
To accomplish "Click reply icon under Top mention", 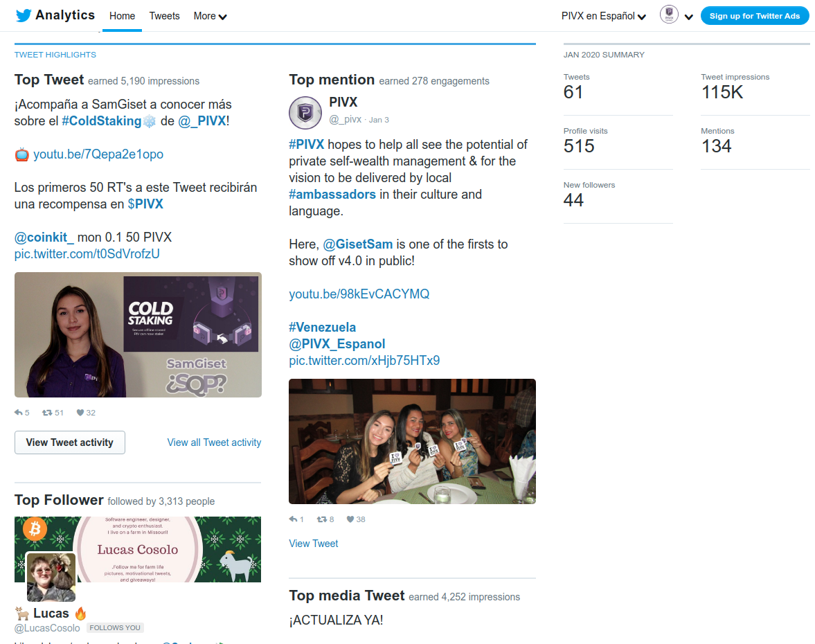I will tap(293, 519).
